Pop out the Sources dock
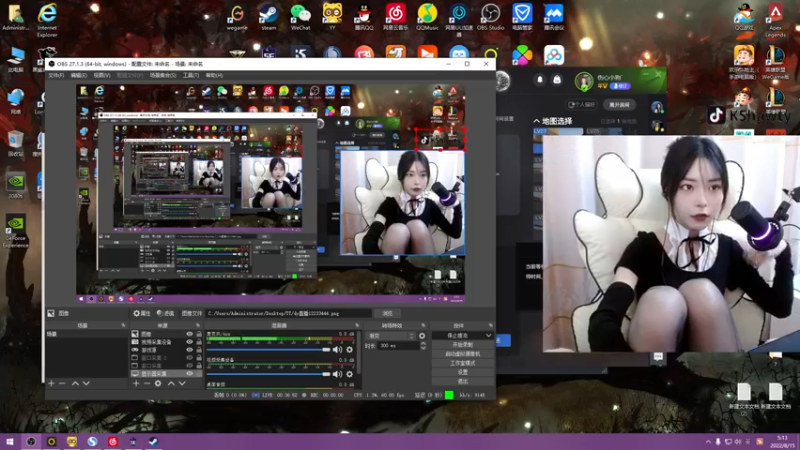The height and width of the screenshot is (450, 800). (198, 326)
